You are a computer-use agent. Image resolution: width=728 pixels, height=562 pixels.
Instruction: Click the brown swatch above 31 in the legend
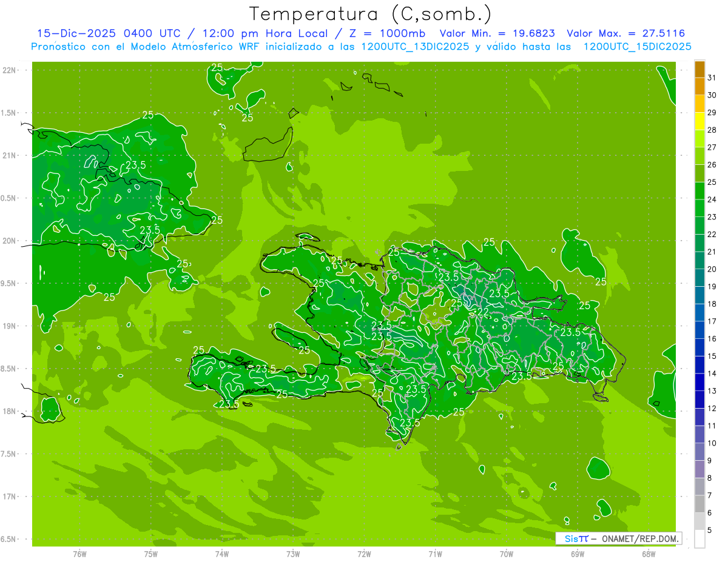(x=700, y=69)
